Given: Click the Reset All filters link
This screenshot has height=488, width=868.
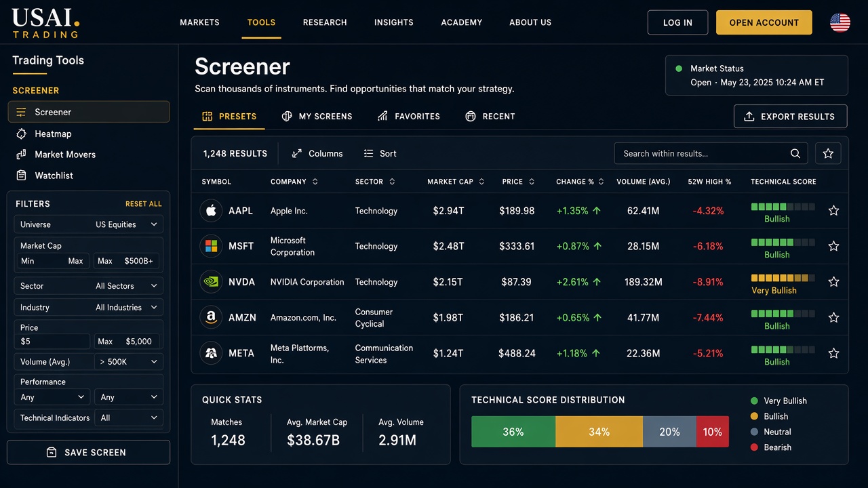Looking at the screenshot, I should pyautogui.click(x=144, y=204).
